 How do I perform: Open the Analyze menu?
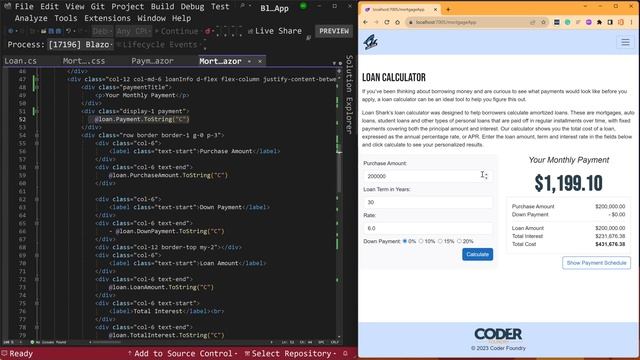(31, 18)
